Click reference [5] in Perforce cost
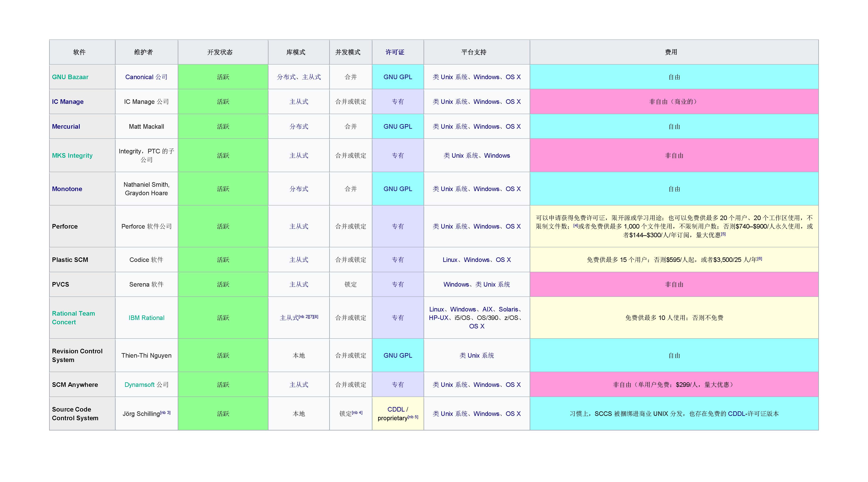Image resolution: width=868 pixels, height=482 pixels. [723, 234]
